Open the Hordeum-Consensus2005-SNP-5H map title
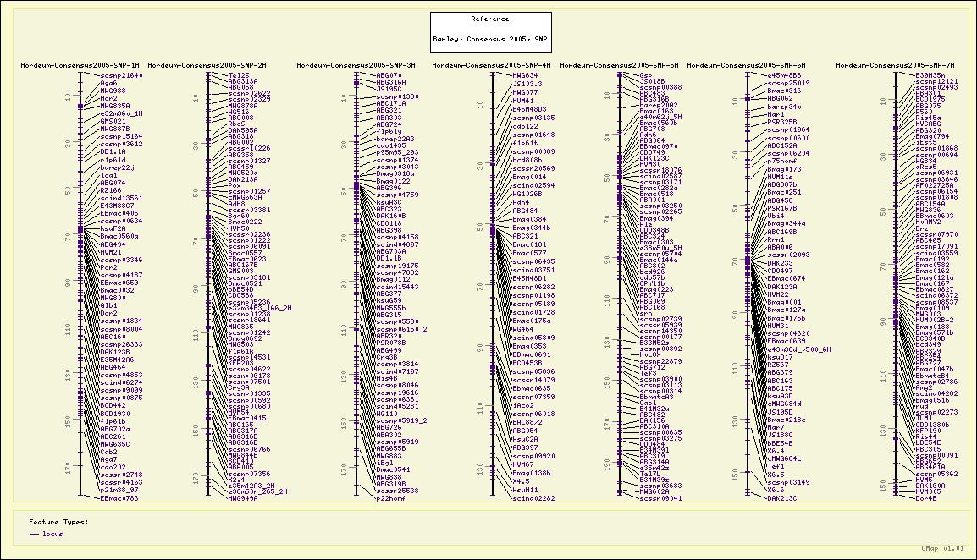Screen dimensions: 977x560 pyautogui.click(x=619, y=65)
